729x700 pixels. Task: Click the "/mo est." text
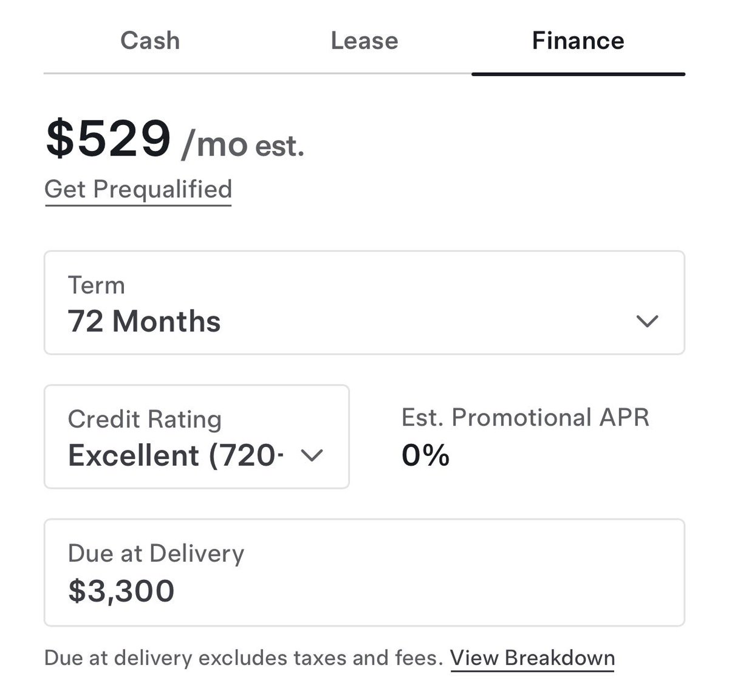click(x=243, y=146)
